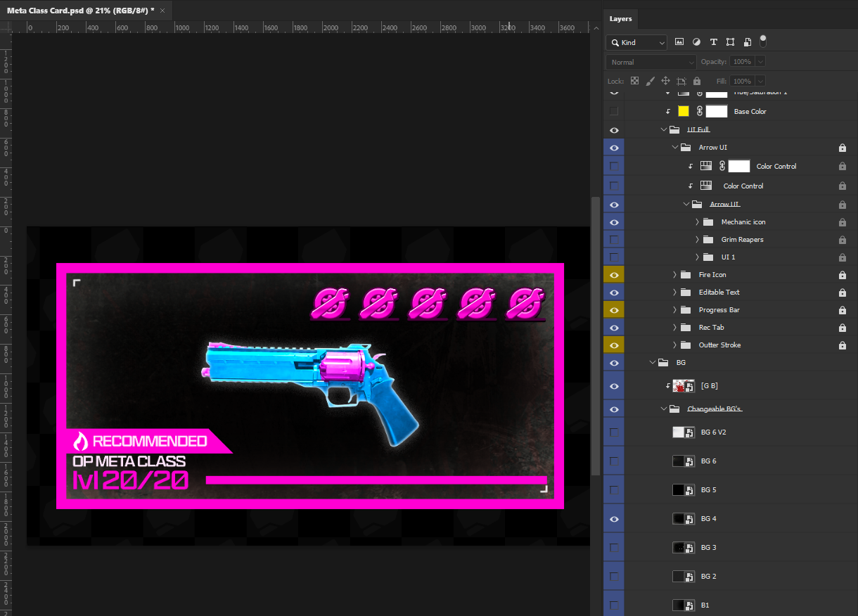858x616 pixels.
Task: Expand the Fire Icon group
Action: pos(674,275)
